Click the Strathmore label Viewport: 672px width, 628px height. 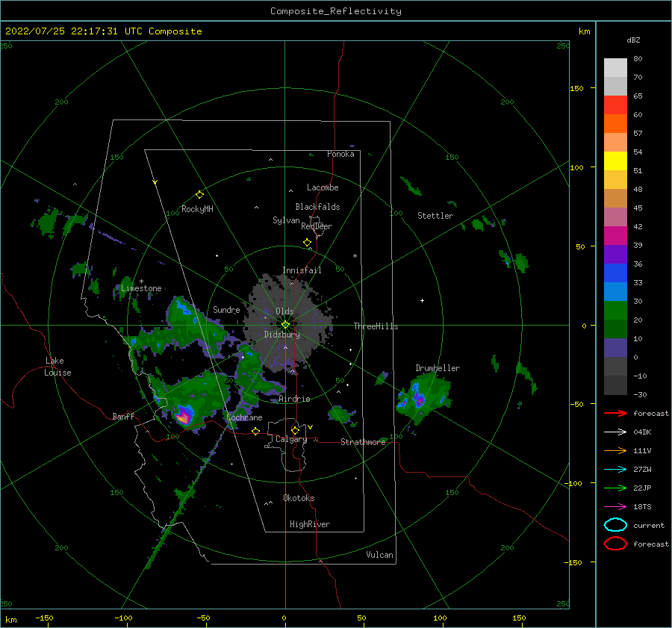click(x=363, y=442)
